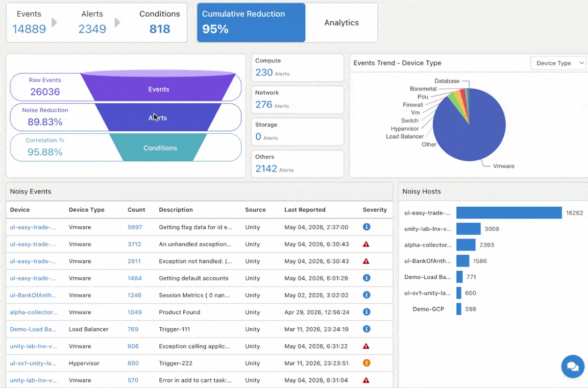The height and width of the screenshot is (388, 588).
Task: Sort table by Last Reported header
Action: point(305,210)
